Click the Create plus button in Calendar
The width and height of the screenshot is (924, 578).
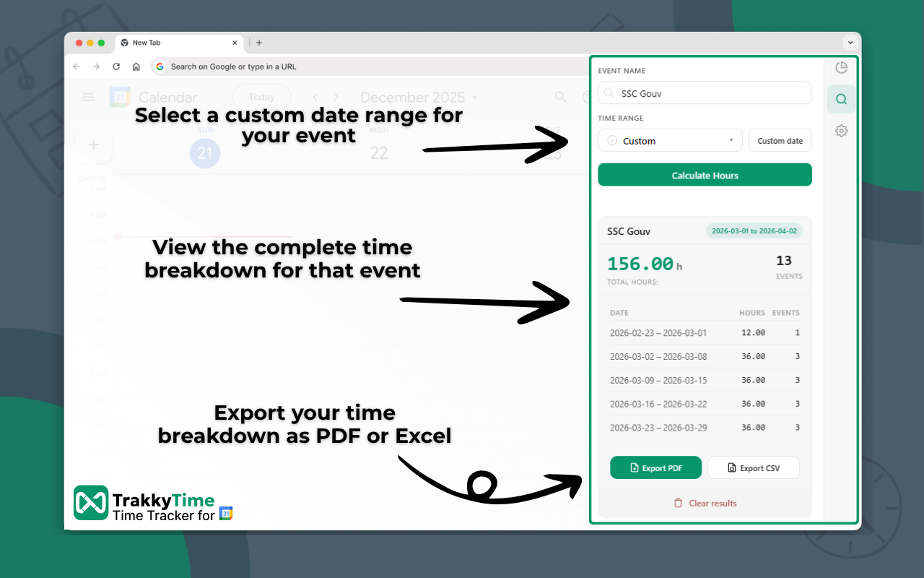93,145
